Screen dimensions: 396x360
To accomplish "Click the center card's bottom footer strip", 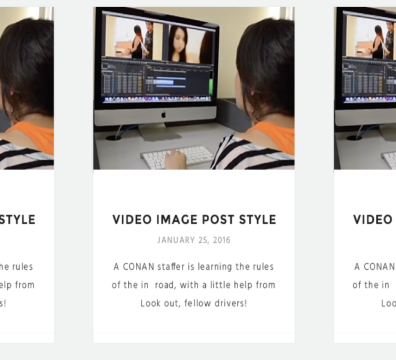I will [194, 338].
